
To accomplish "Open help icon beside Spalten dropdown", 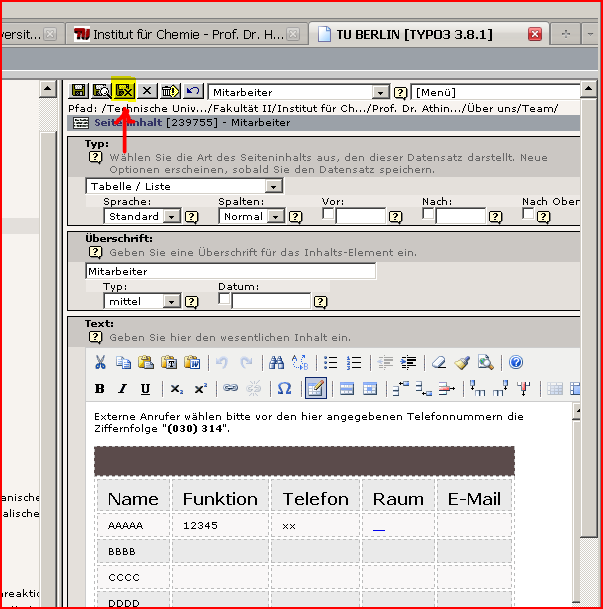I will coord(295,217).
